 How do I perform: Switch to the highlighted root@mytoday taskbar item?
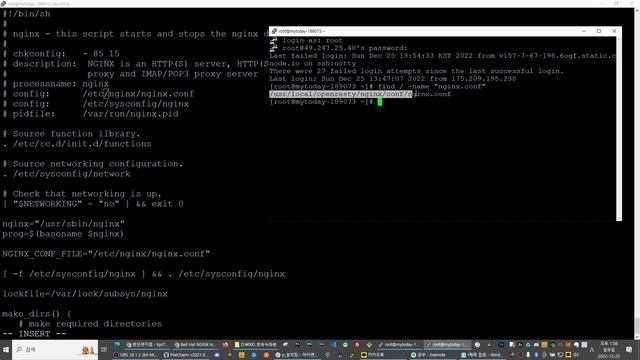pyautogui.click(x=447, y=345)
